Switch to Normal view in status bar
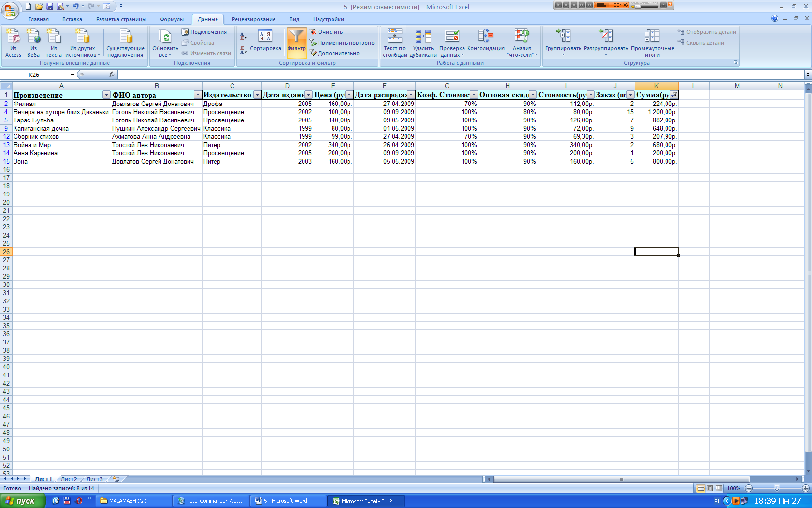This screenshot has height=508, width=812. coord(700,488)
